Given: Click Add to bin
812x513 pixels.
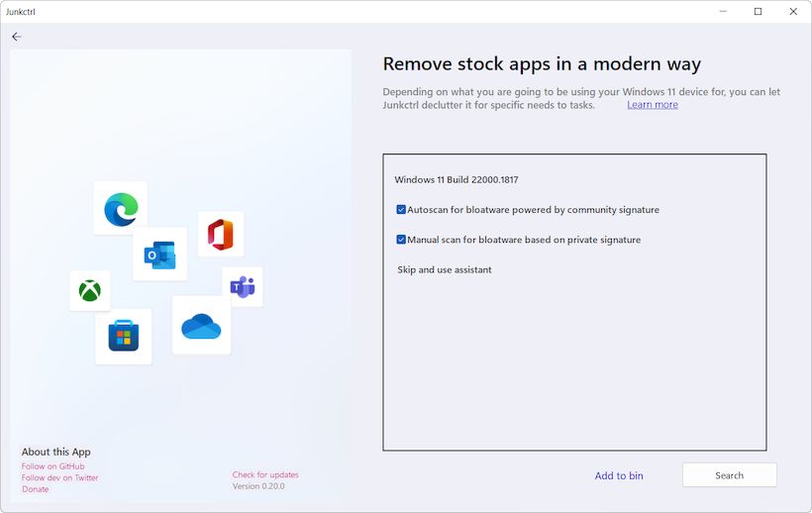Looking at the screenshot, I should point(619,476).
